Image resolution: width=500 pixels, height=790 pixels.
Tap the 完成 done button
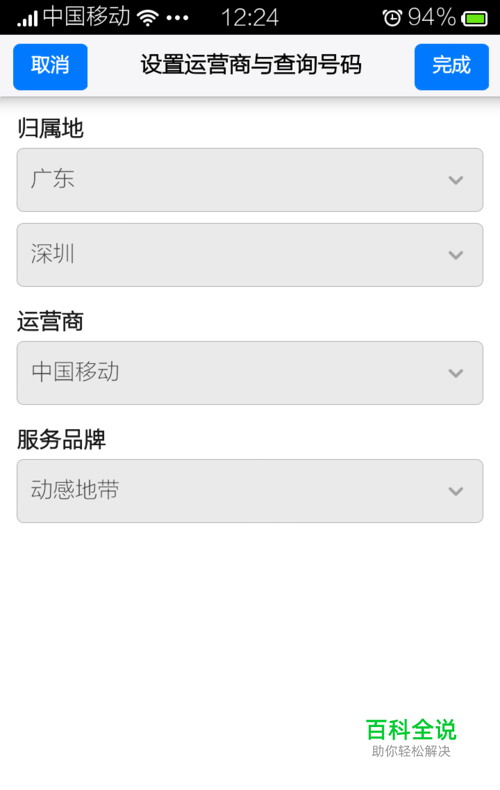(452, 67)
